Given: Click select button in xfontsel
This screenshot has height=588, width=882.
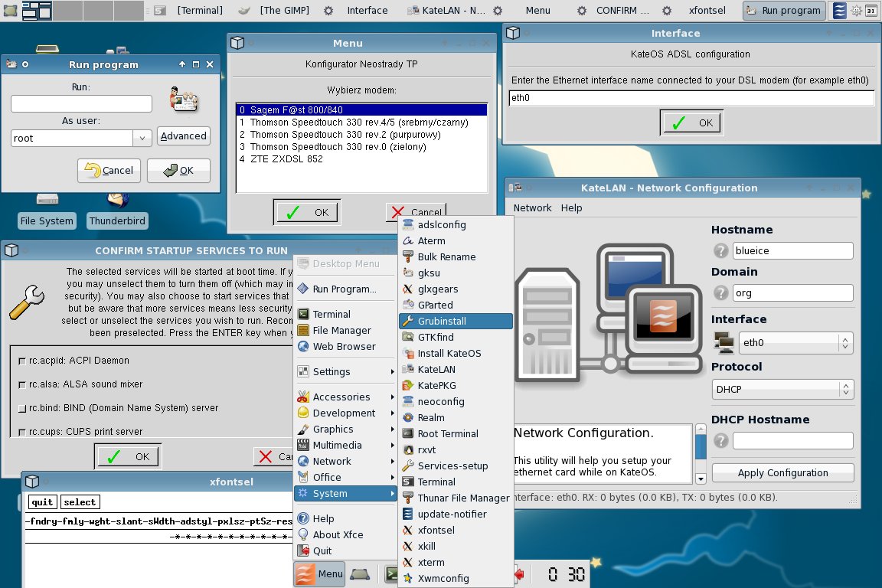Looking at the screenshot, I should point(80,502).
